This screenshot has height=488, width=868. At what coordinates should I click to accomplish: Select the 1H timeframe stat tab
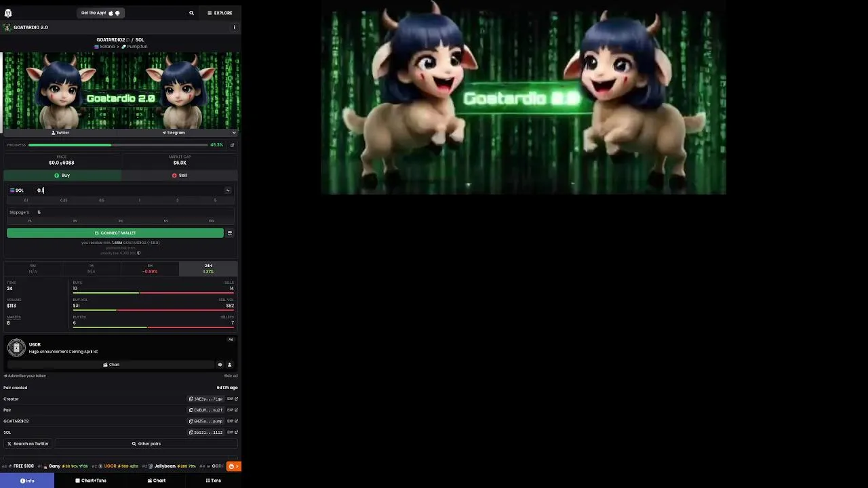(91, 268)
